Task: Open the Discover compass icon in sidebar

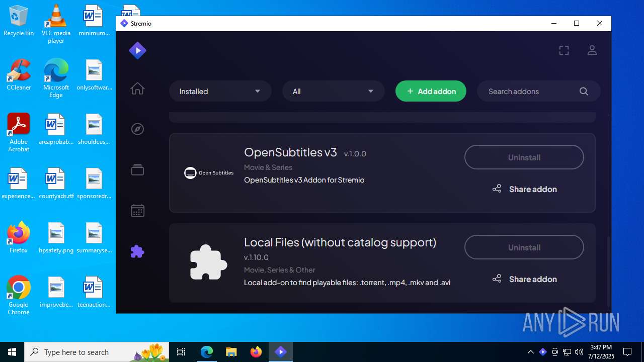Action: (137, 129)
